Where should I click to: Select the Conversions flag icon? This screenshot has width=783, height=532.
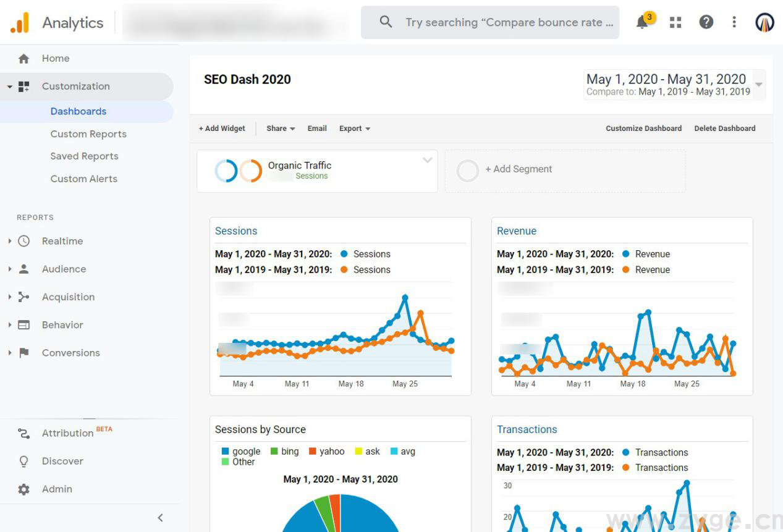[x=23, y=352]
